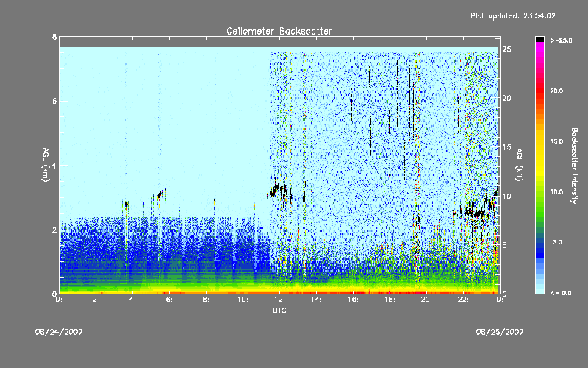Screen dimensions: 588x368
Task: Click the "Backscatter Intensity" colorbar label
Action: click(574, 166)
